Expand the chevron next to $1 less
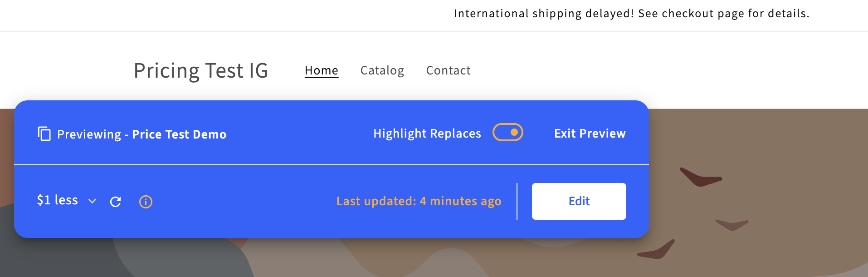The image size is (868, 277). click(92, 201)
